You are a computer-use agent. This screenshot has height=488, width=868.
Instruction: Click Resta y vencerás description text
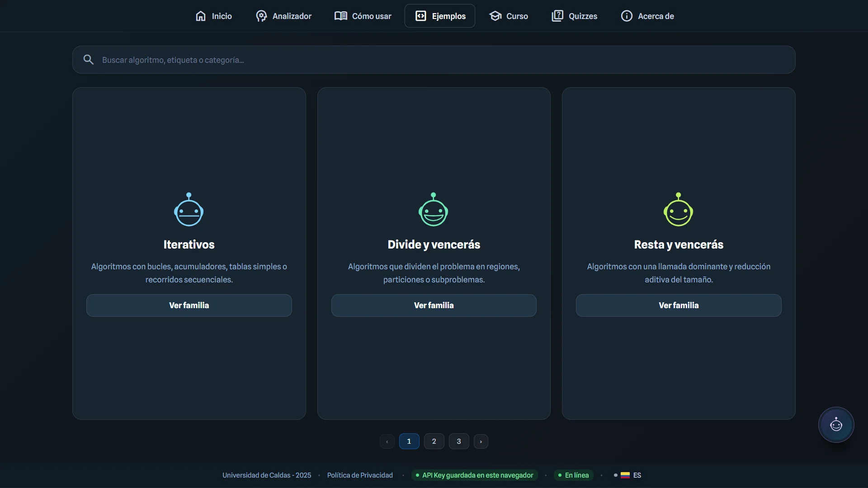tap(679, 273)
